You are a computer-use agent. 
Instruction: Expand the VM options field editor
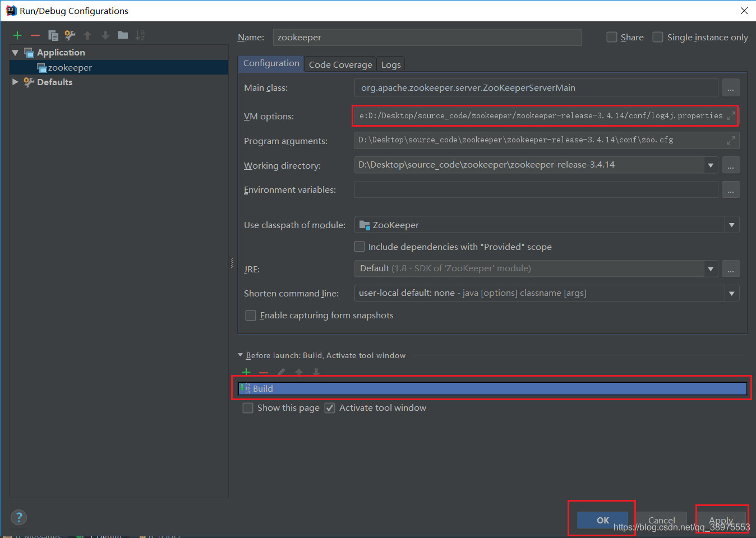(x=730, y=115)
